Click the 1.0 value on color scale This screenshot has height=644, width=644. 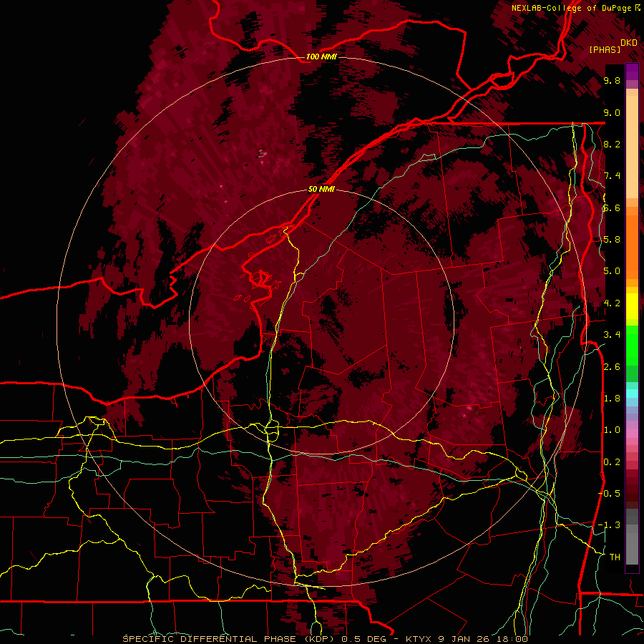(612, 430)
